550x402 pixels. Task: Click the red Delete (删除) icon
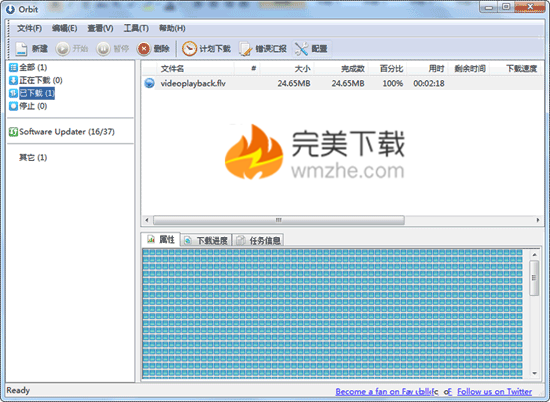(144, 49)
